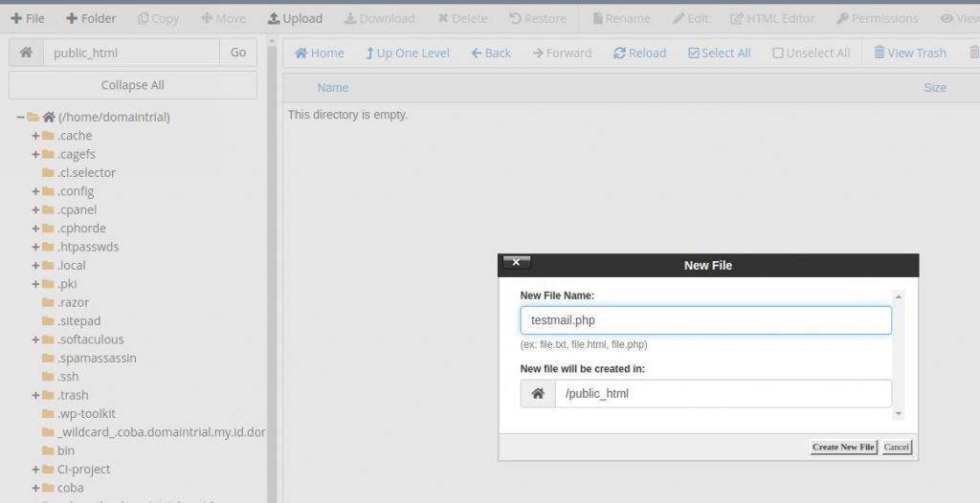Click home icon beside the path field
Screen dimensions: 980x503
(26, 53)
